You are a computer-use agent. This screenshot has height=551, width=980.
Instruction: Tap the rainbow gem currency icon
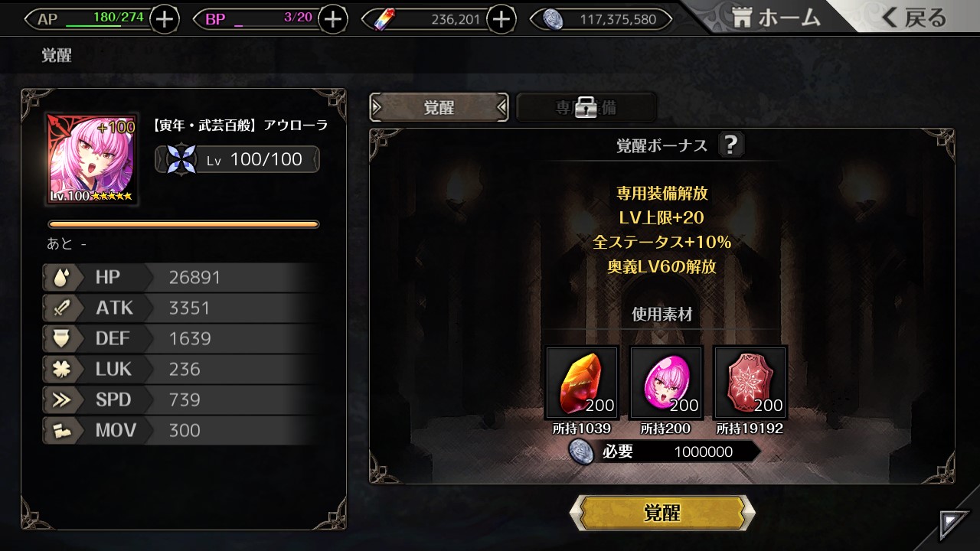coord(384,19)
